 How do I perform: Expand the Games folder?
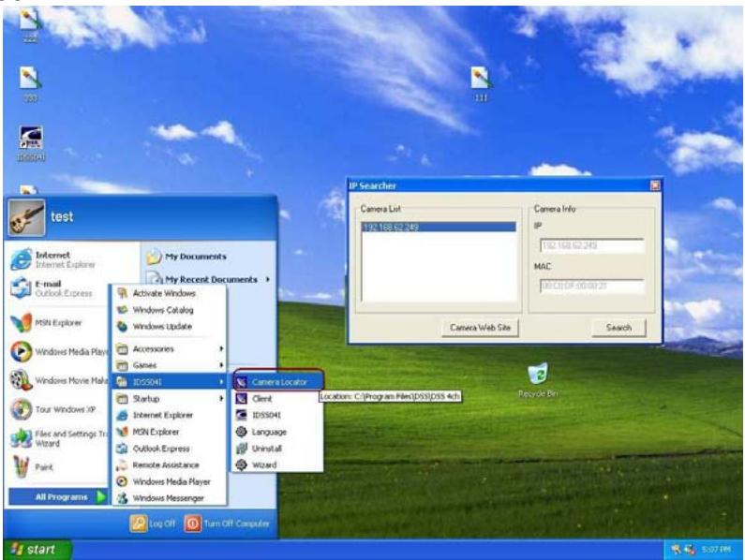169,365
